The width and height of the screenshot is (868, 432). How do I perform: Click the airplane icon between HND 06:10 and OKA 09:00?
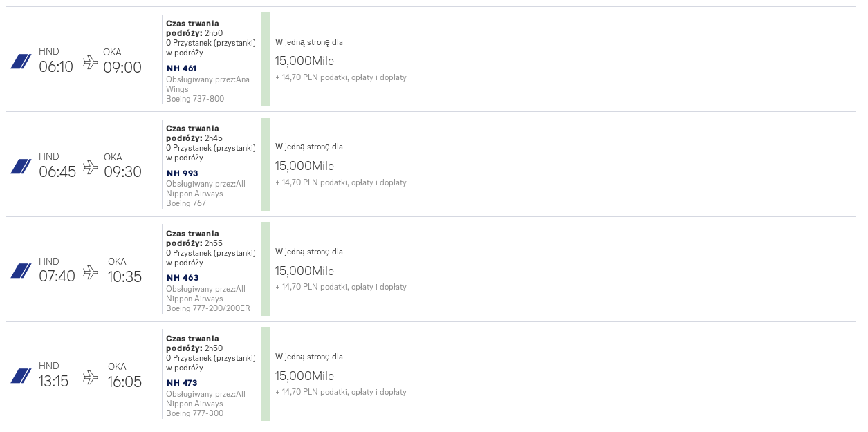[91, 62]
